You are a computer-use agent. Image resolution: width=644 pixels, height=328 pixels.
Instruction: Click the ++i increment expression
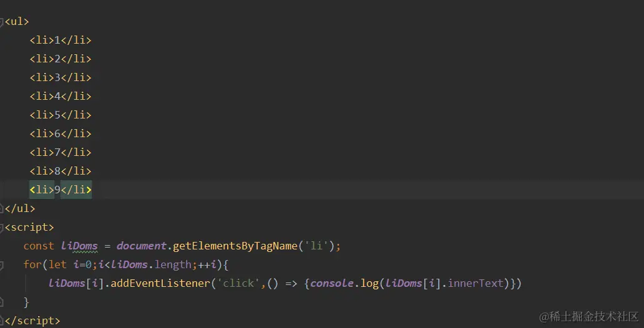click(x=207, y=265)
